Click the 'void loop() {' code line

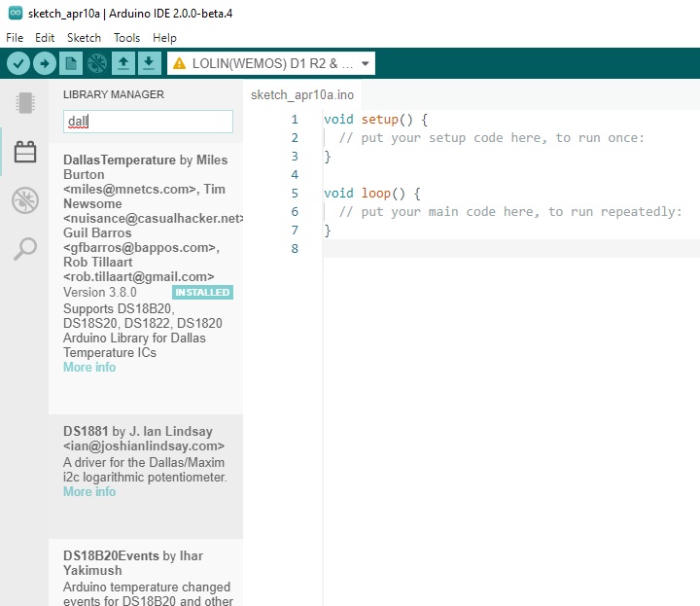coord(372,194)
